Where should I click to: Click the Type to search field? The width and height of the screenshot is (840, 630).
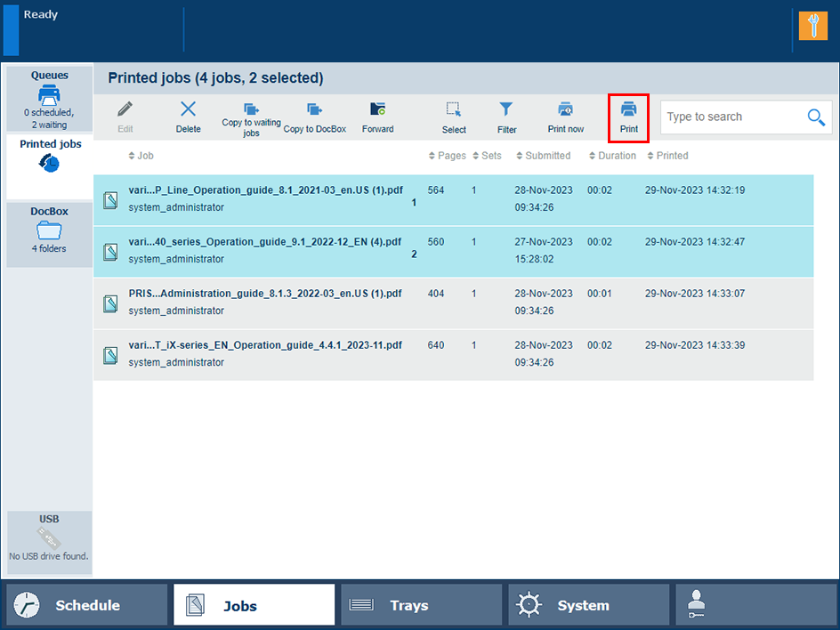(730, 117)
